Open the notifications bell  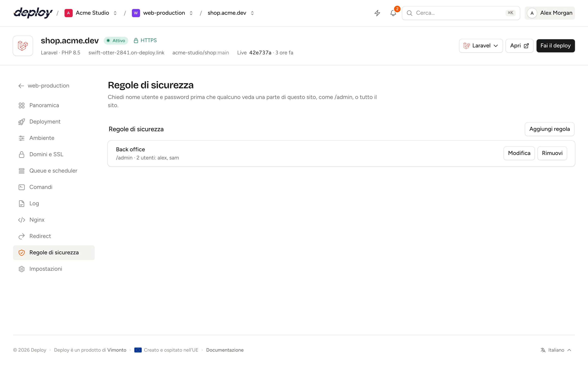(x=393, y=13)
